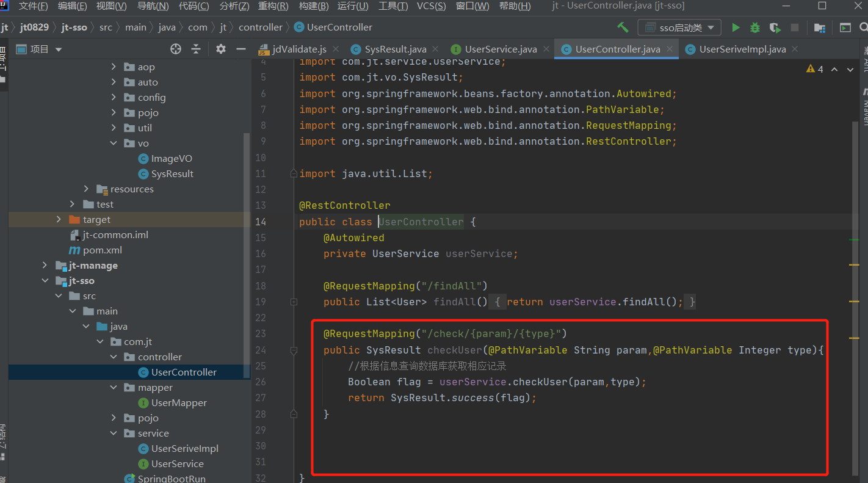
Task: Select UserSeriveImpl class in project tree
Action: pos(178,448)
